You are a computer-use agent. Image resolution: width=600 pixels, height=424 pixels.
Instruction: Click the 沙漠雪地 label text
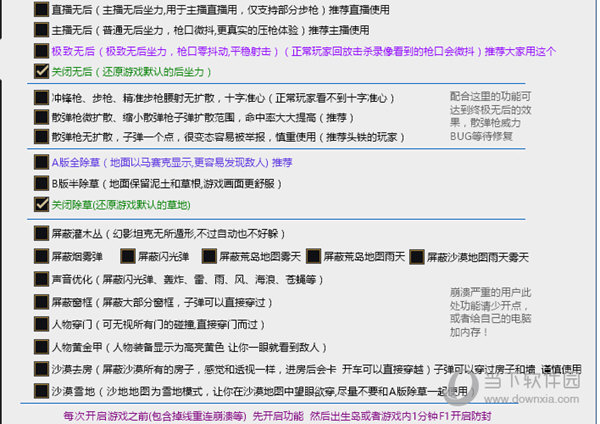tap(263, 391)
